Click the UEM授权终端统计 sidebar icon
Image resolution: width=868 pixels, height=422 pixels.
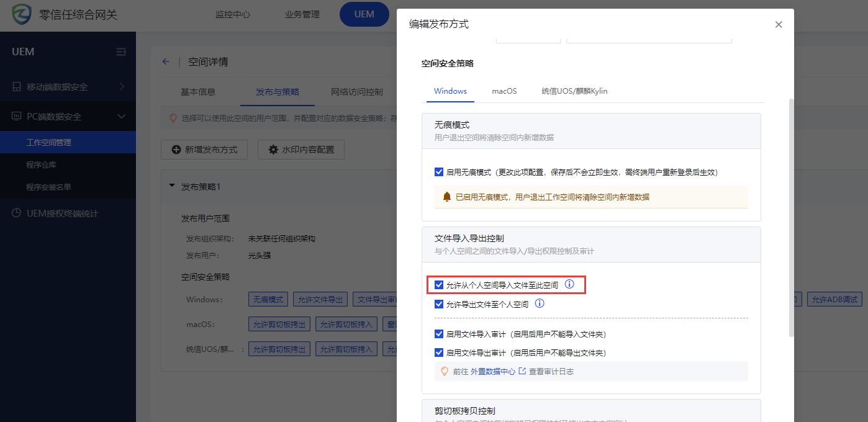pyautogui.click(x=17, y=213)
